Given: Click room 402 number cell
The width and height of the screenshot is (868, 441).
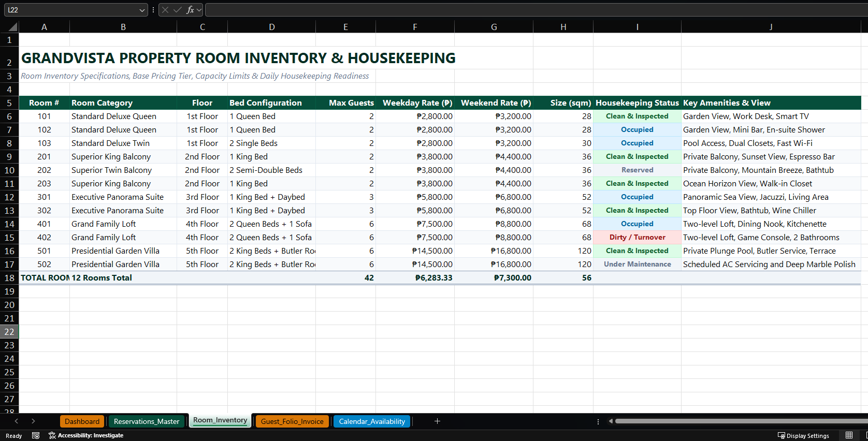Looking at the screenshot, I should 44,238.
